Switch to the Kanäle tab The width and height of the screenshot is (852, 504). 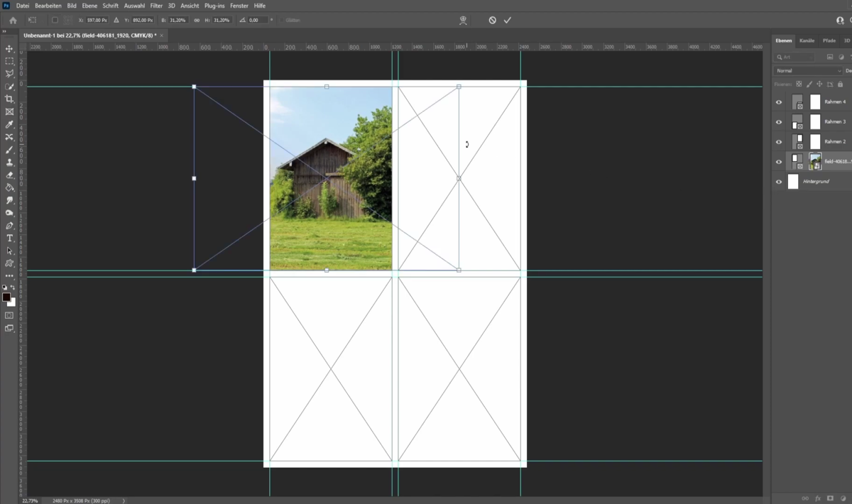click(x=807, y=40)
